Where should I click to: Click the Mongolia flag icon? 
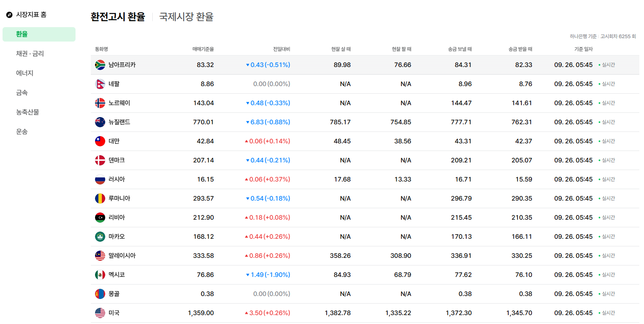tap(100, 294)
